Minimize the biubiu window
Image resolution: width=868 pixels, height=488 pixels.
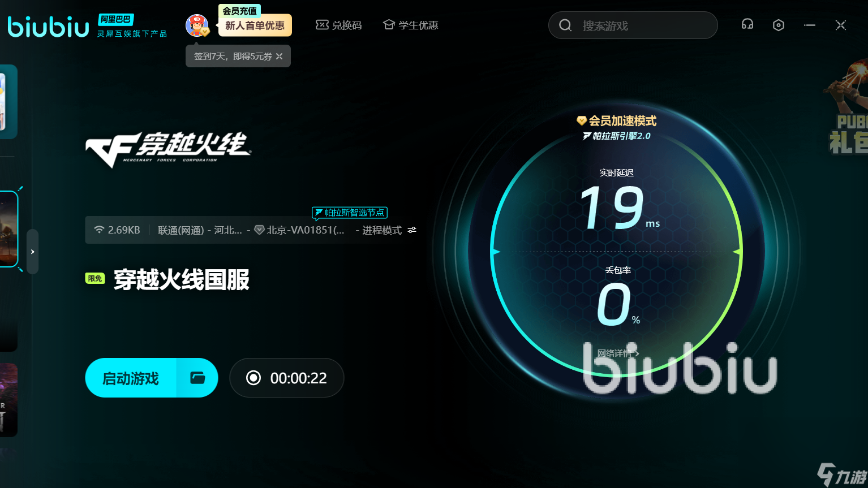[810, 25]
